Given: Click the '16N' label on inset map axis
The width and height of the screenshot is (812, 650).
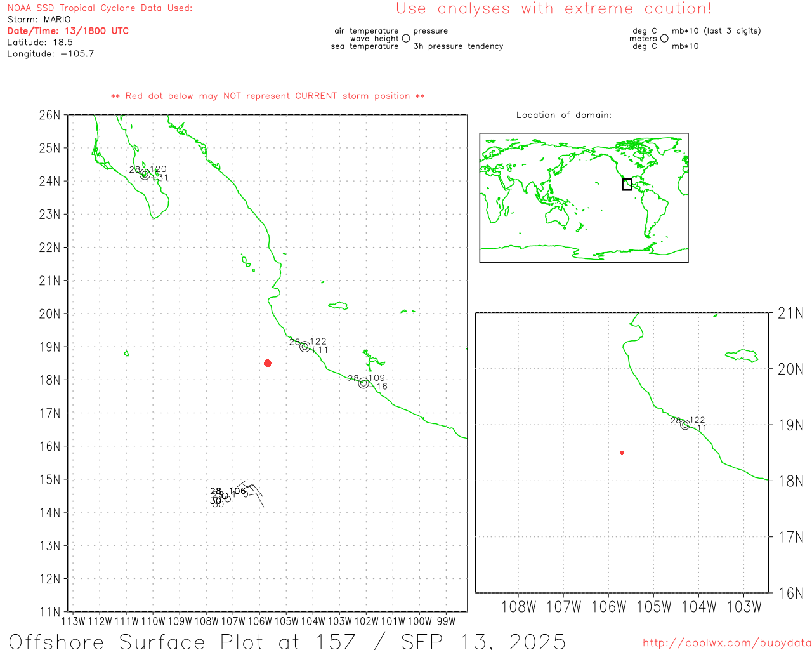Looking at the screenshot, I should [790, 594].
